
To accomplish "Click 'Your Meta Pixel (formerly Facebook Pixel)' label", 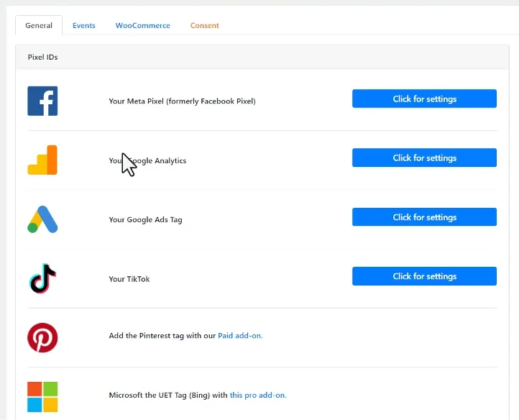I will click(182, 101).
